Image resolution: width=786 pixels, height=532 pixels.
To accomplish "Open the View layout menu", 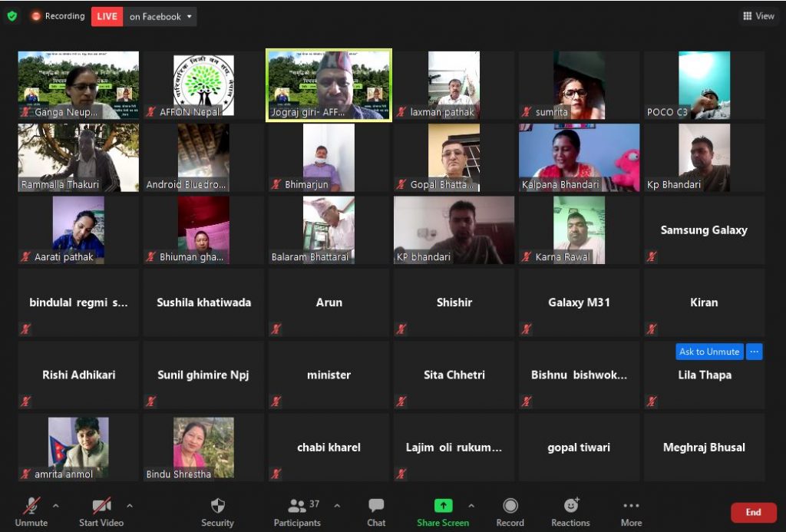I will point(758,16).
